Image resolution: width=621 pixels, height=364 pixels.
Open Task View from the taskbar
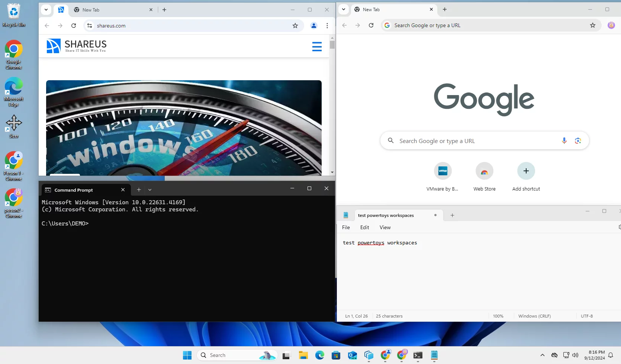click(286, 355)
